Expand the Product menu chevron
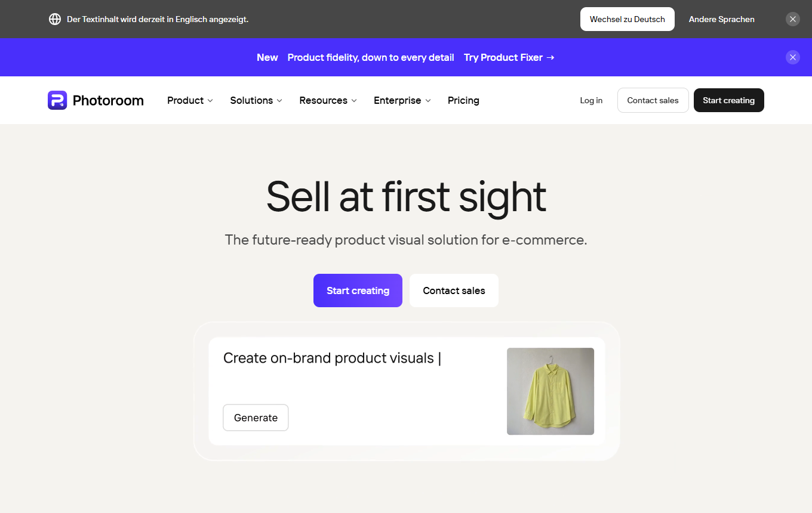 click(210, 101)
